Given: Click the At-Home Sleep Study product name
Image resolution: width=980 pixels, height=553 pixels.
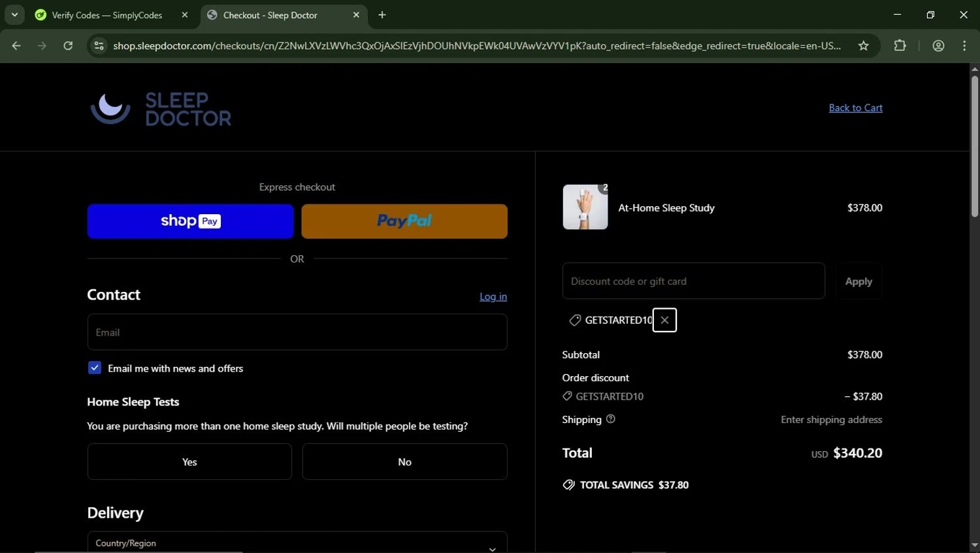Looking at the screenshot, I should point(666,208).
